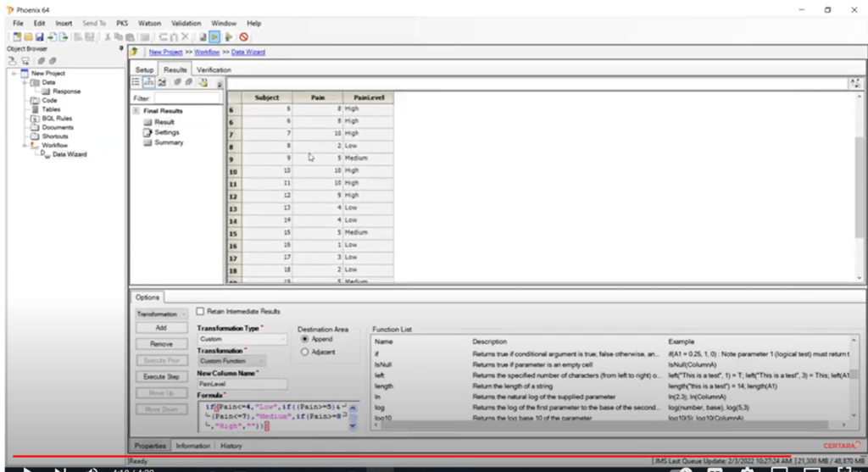Click the Phoenix icon beside the breadcrumb

click(135, 52)
